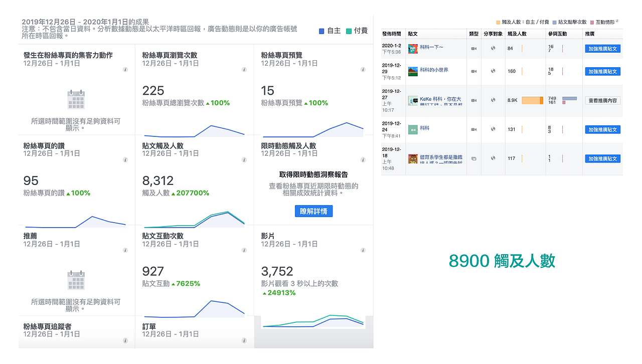Open info icon on 貼文觸及人數 card
This screenshot has width=642, height=364.
[x=244, y=160]
